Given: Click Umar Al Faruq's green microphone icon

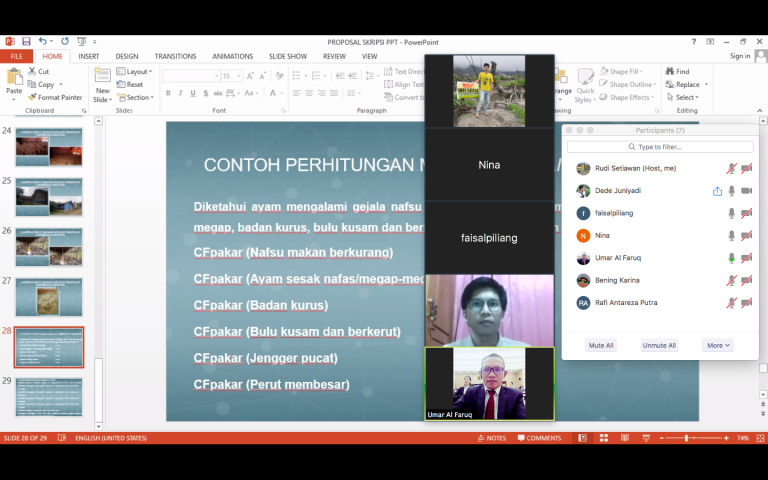Looking at the screenshot, I should [x=731, y=258].
